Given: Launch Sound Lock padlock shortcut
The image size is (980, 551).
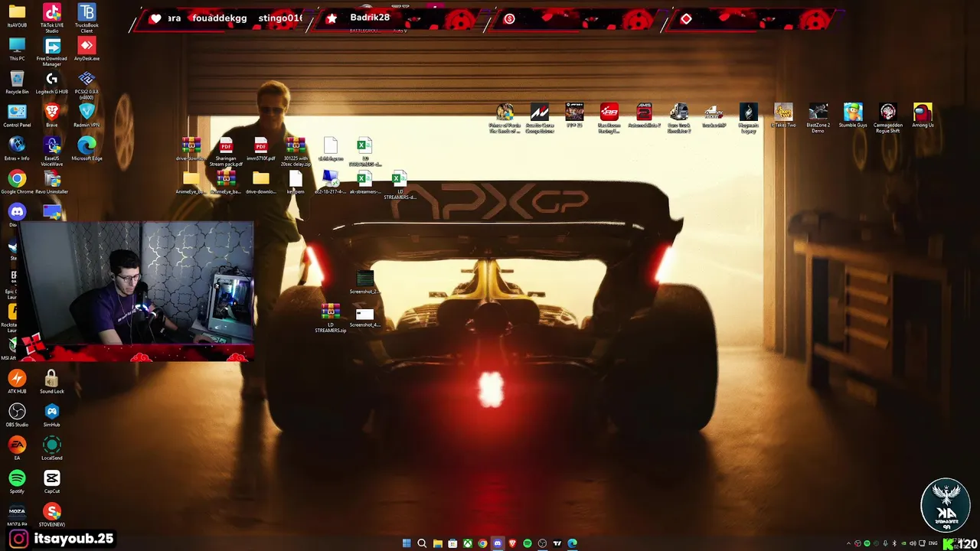Looking at the screenshot, I should (x=51, y=381).
